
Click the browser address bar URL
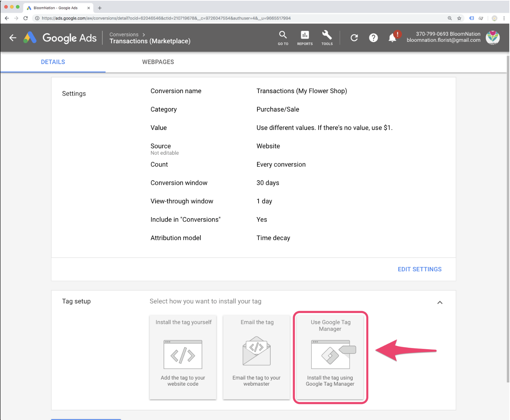(166, 18)
